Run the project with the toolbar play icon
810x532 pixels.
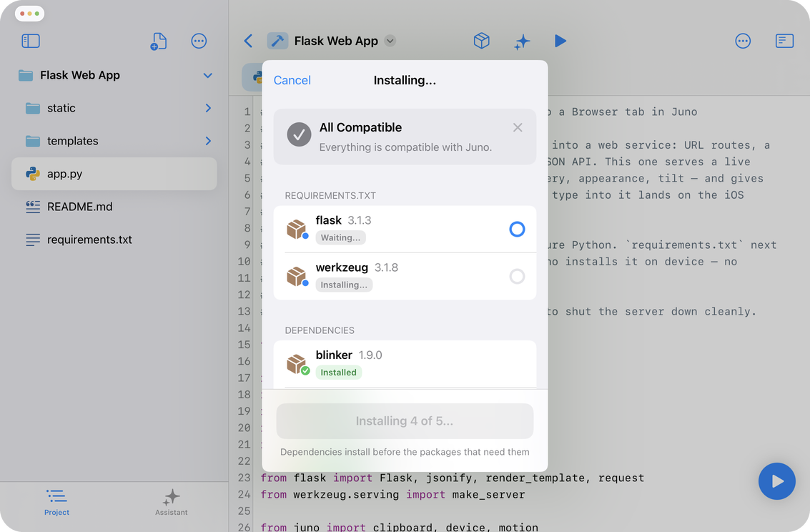pyautogui.click(x=560, y=41)
